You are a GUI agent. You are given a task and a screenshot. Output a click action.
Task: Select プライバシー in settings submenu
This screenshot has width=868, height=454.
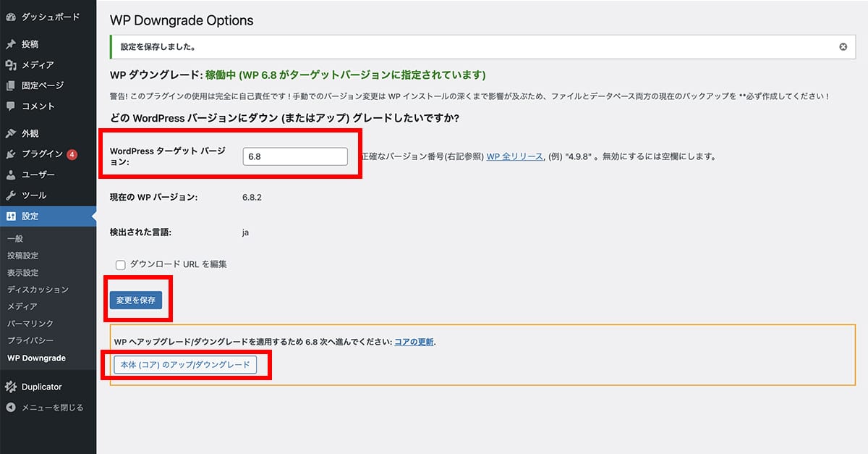tap(30, 340)
